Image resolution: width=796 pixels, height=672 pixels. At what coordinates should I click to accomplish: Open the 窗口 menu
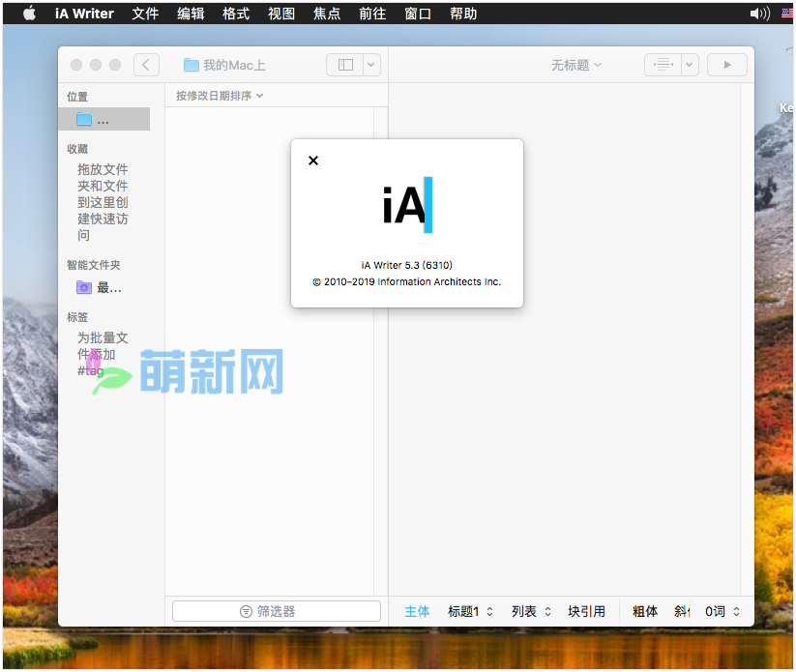[x=418, y=14]
